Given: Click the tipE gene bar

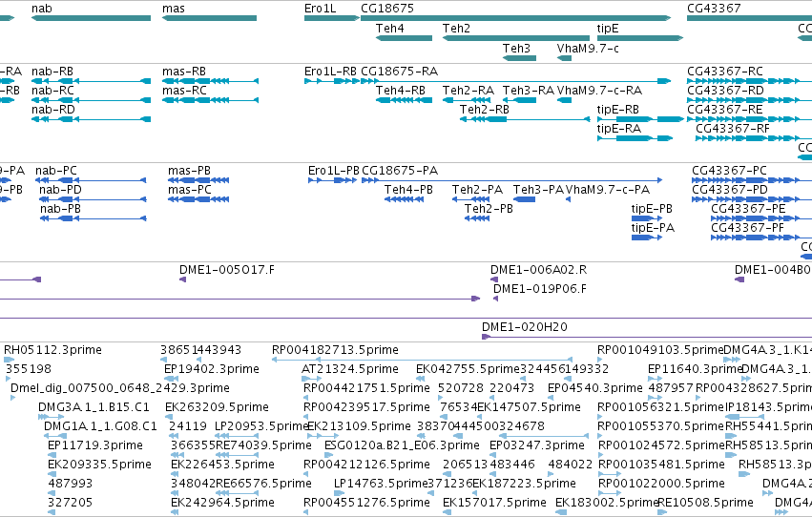Looking at the screenshot, I should pyautogui.click(x=640, y=38).
